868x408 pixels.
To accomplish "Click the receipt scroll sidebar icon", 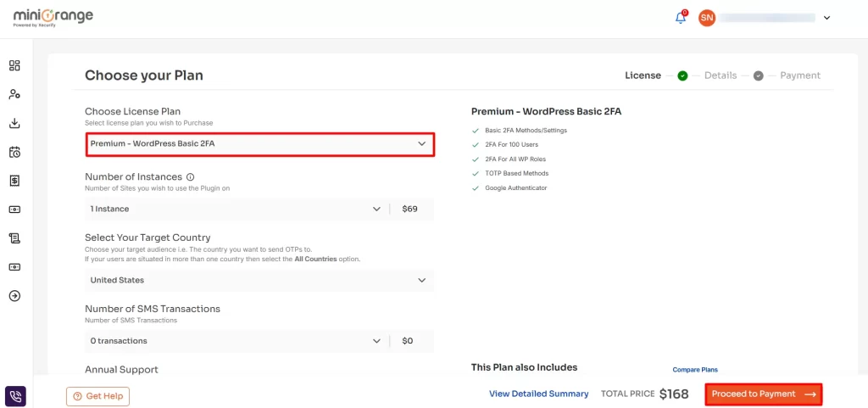I will point(14,238).
